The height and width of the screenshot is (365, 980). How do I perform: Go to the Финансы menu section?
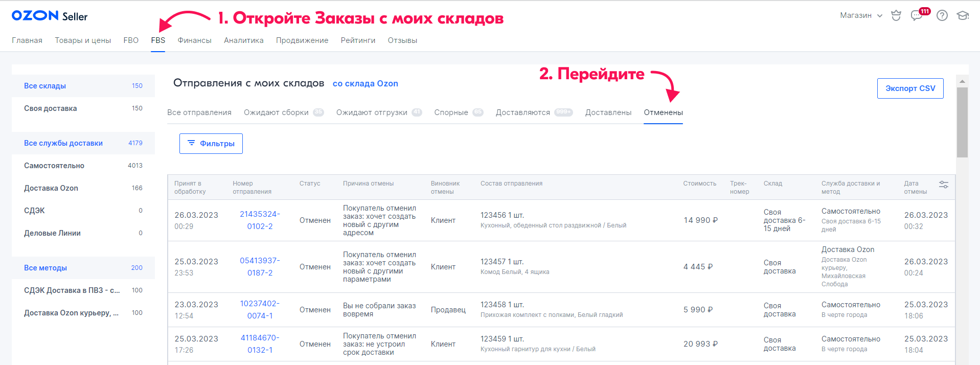pos(194,40)
